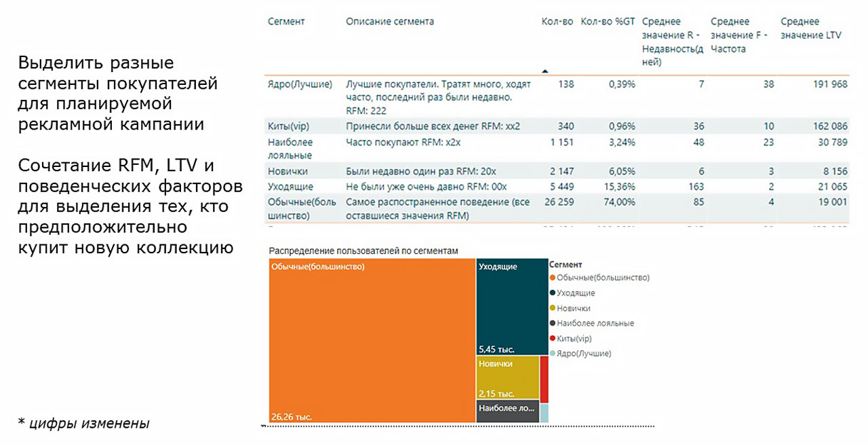Select Новички cell in the table

click(x=288, y=172)
